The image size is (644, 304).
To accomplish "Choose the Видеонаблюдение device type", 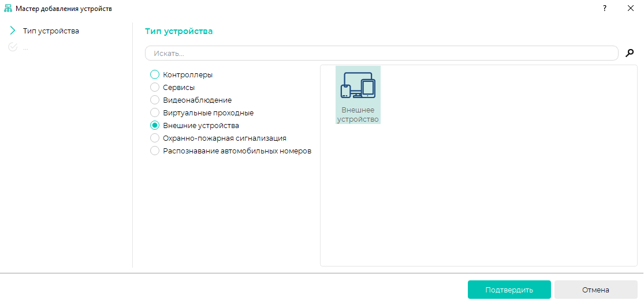I will pos(154,100).
